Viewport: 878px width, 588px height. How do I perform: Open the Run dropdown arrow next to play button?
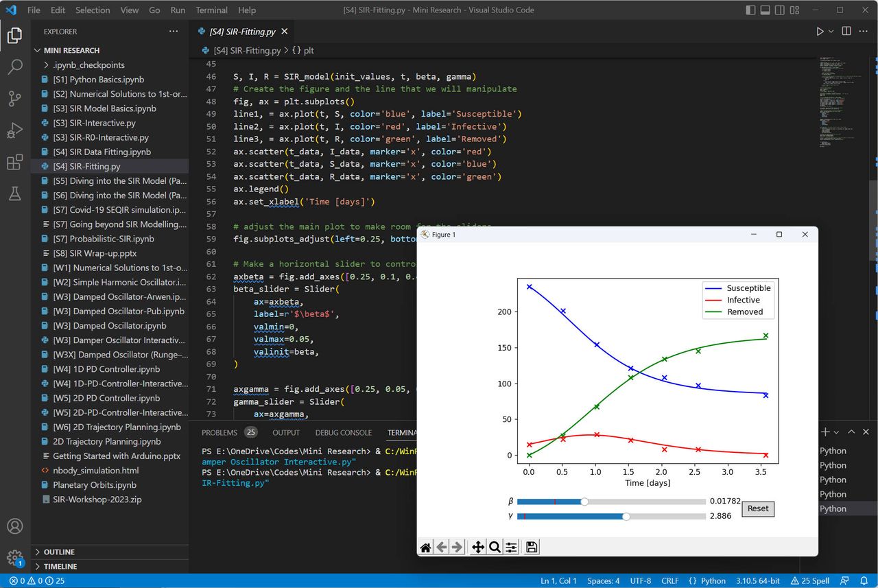click(x=831, y=32)
